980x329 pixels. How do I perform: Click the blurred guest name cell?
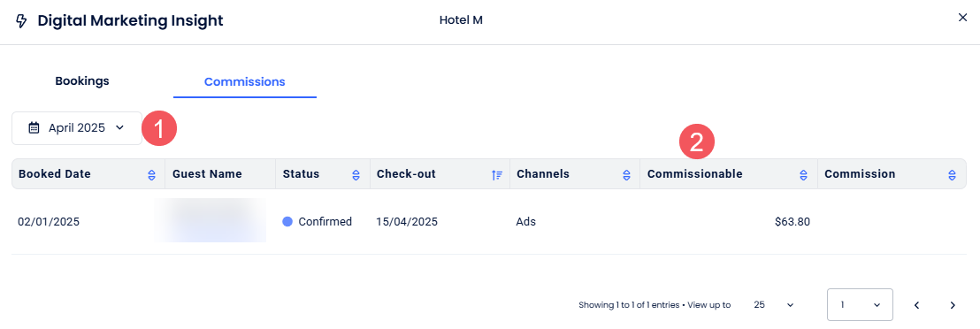tap(210, 221)
